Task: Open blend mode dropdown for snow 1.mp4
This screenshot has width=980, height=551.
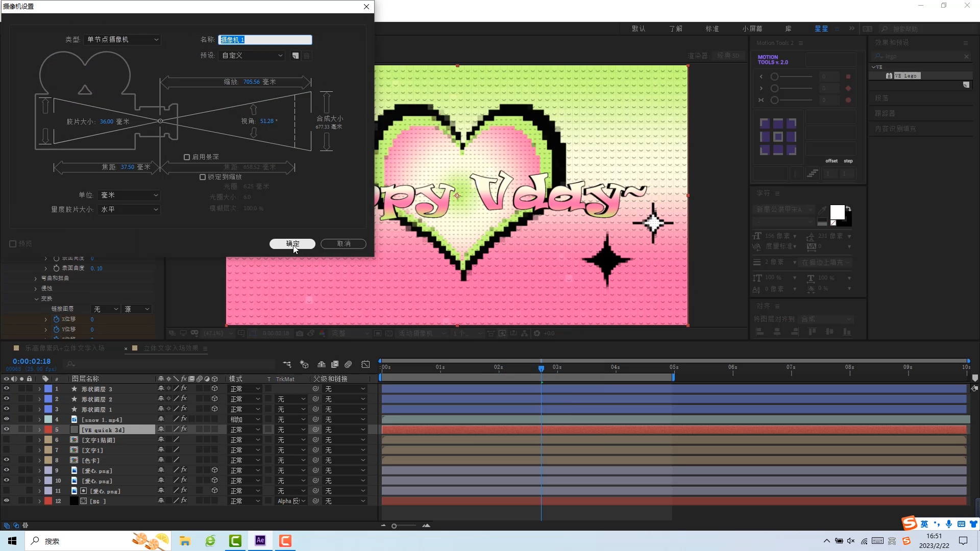Action: [x=245, y=419]
